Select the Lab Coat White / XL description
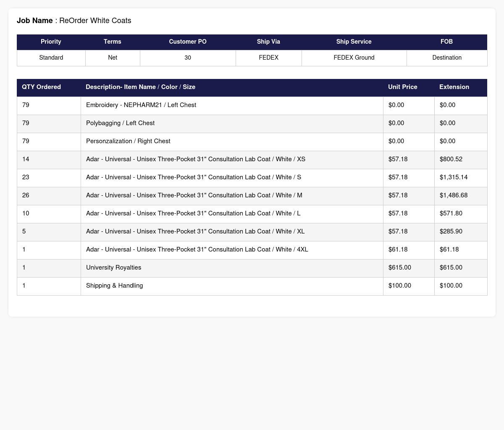Viewport: 504px width, 430px height. [x=195, y=231]
